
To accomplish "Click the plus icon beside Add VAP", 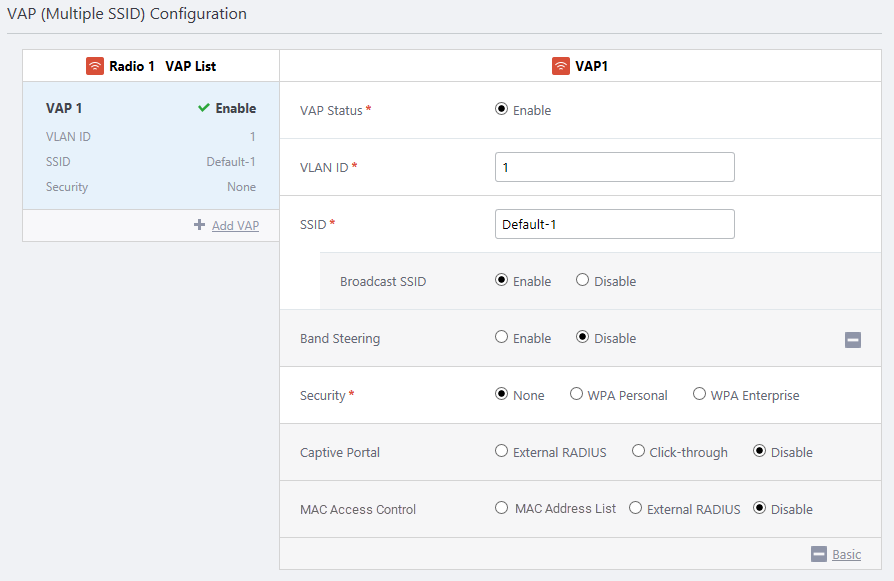I will point(200,226).
